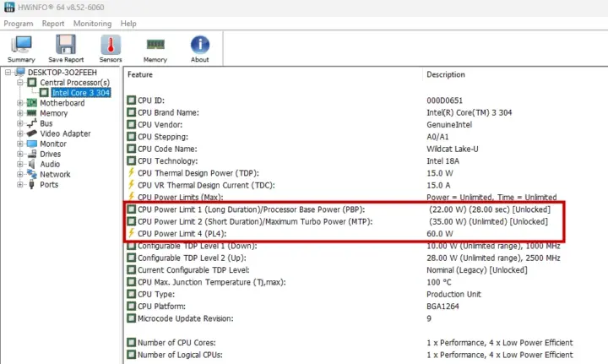The width and height of the screenshot is (608, 364).
Task: Select Drives in the tree
Action: click(51, 154)
